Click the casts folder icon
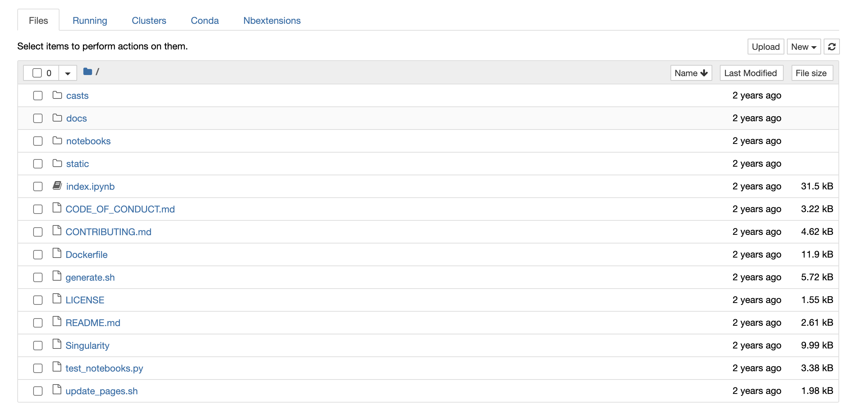 [x=57, y=95]
